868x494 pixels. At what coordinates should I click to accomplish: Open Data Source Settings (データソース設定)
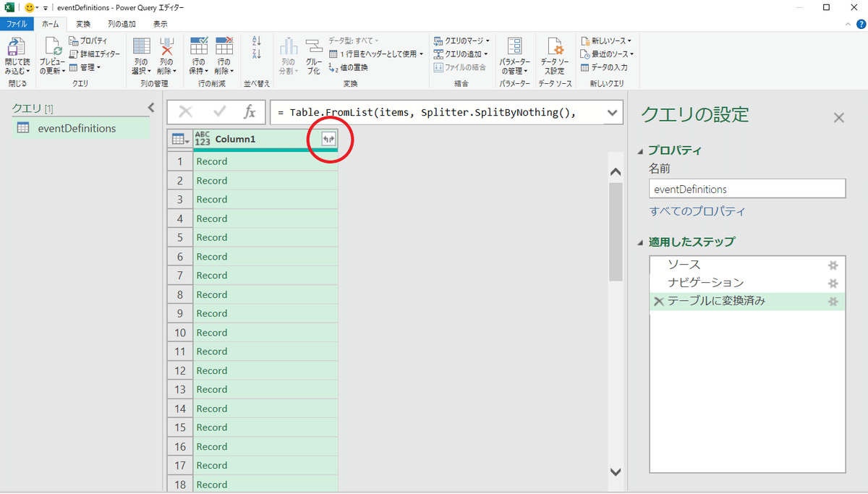pos(556,47)
